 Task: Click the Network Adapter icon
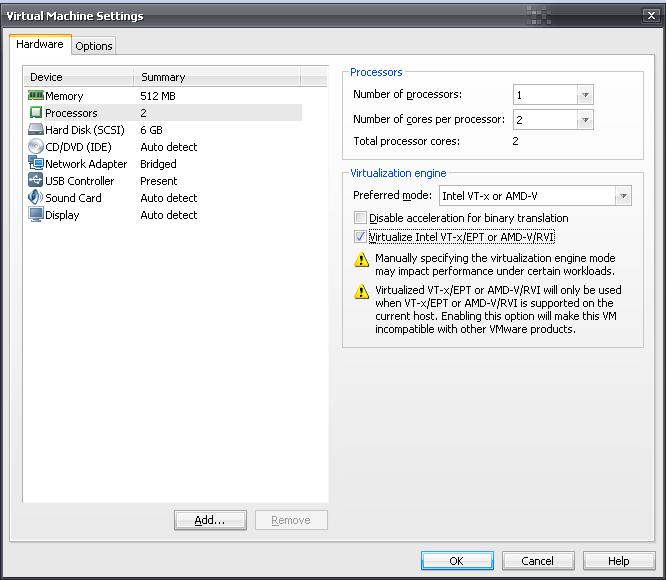tap(36, 163)
